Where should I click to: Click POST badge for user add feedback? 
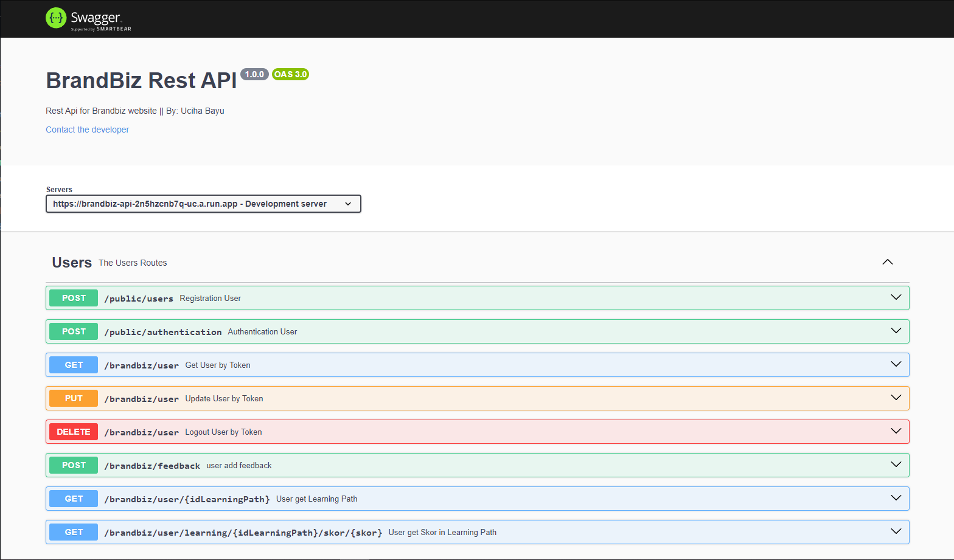pyautogui.click(x=74, y=465)
